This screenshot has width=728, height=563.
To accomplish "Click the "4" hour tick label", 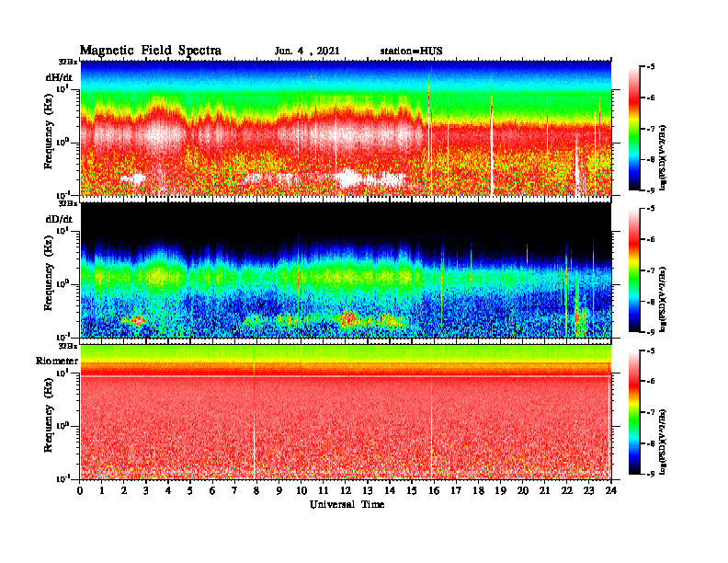I will coord(168,490).
